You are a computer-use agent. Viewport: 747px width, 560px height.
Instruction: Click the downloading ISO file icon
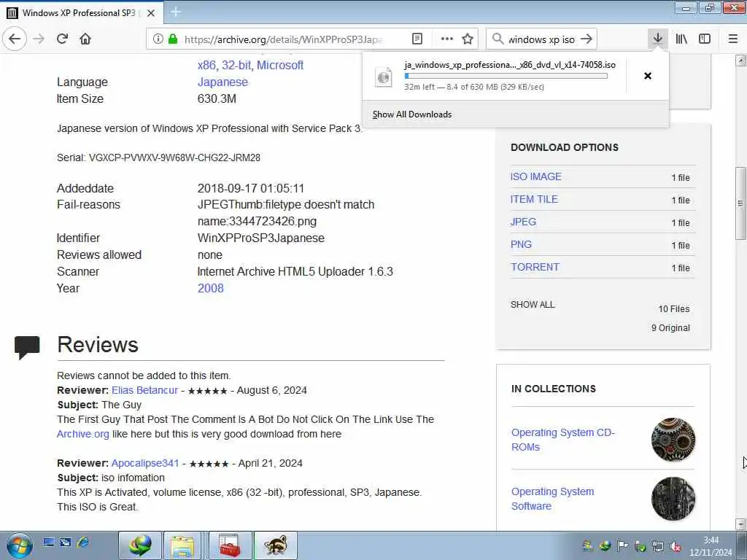(x=384, y=77)
